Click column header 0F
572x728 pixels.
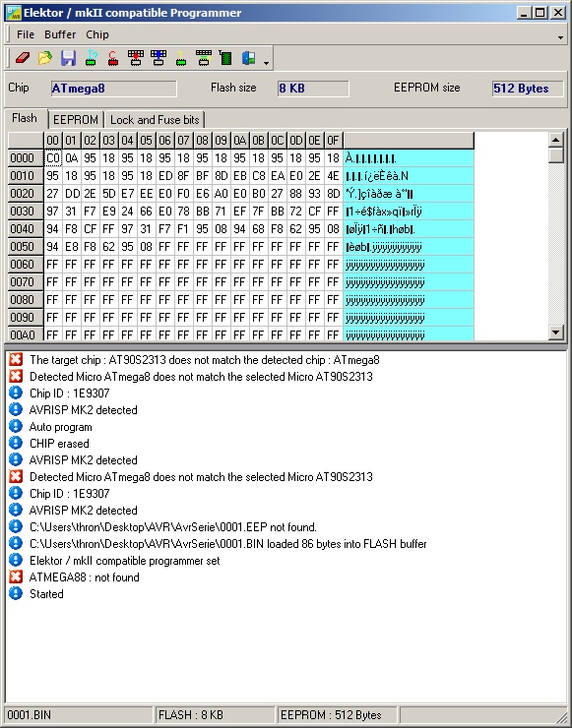pyautogui.click(x=333, y=141)
